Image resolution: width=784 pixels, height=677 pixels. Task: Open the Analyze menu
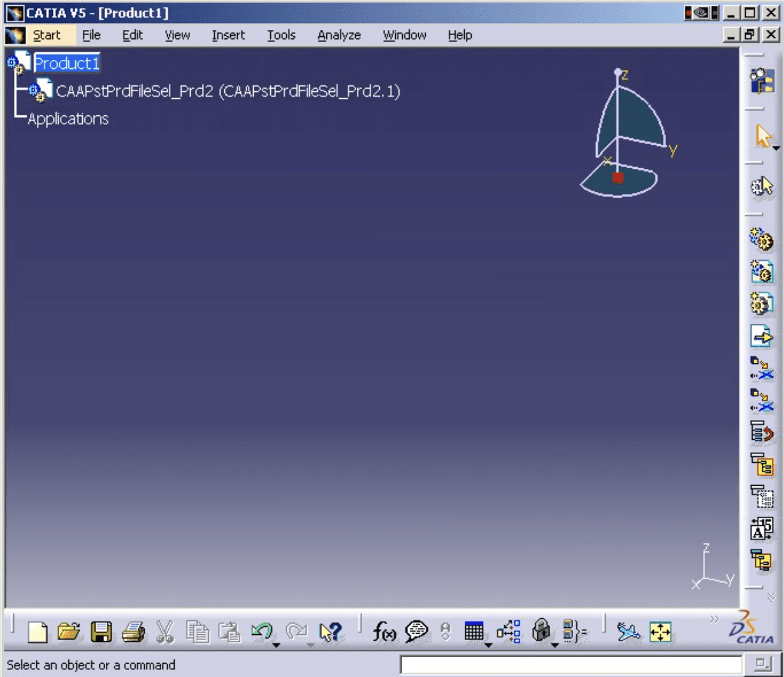pos(339,35)
